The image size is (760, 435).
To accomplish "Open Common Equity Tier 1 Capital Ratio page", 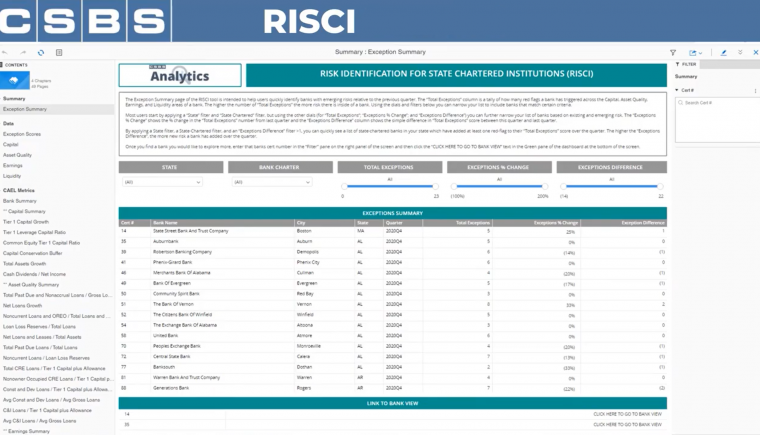I will click(x=42, y=243).
